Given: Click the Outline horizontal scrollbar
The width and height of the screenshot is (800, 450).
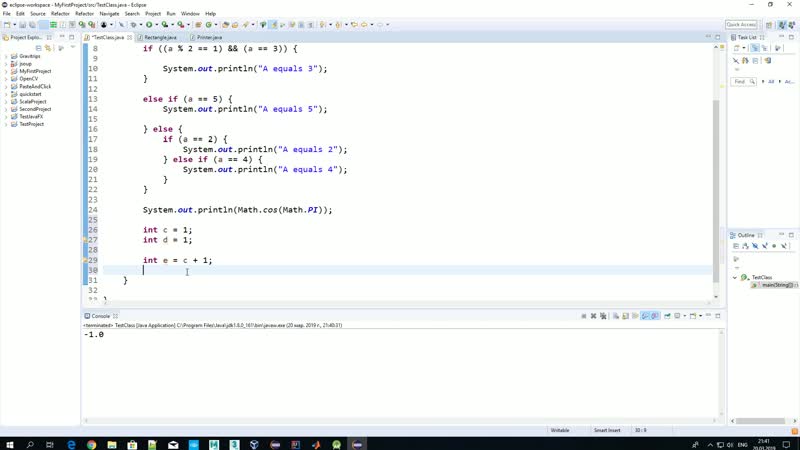Looking at the screenshot, I should pyautogui.click(x=760, y=421).
